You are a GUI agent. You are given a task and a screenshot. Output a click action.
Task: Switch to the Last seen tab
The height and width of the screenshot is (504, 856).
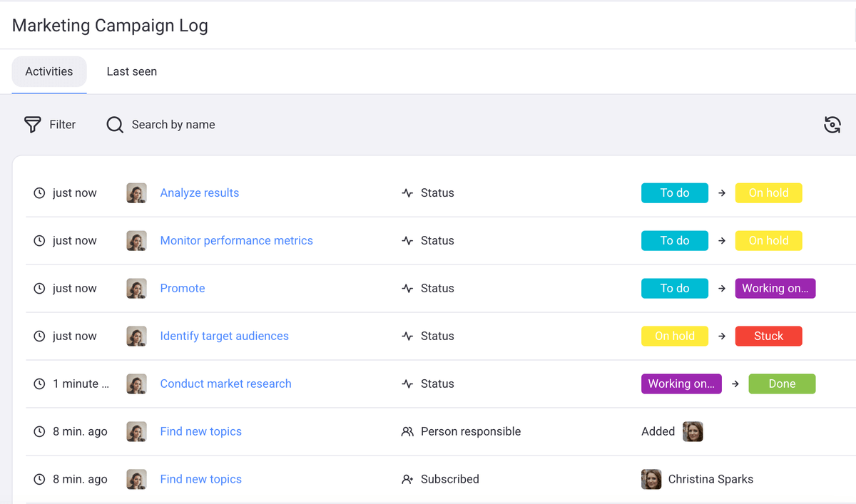point(132,71)
